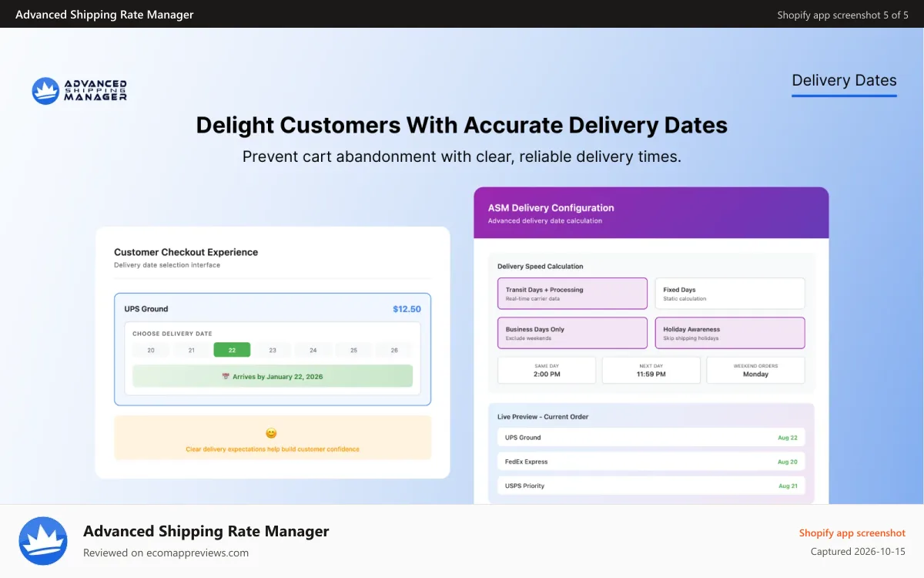
Task: Click the UPS Ground label in checkout card
Action: (x=146, y=309)
